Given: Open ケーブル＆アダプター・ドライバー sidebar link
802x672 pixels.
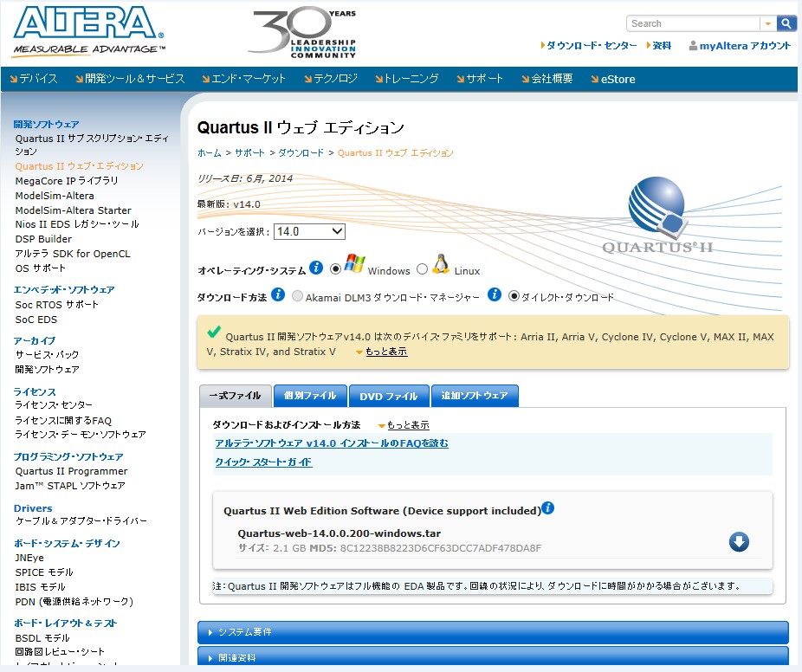Looking at the screenshot, I should tap(81, 521).
